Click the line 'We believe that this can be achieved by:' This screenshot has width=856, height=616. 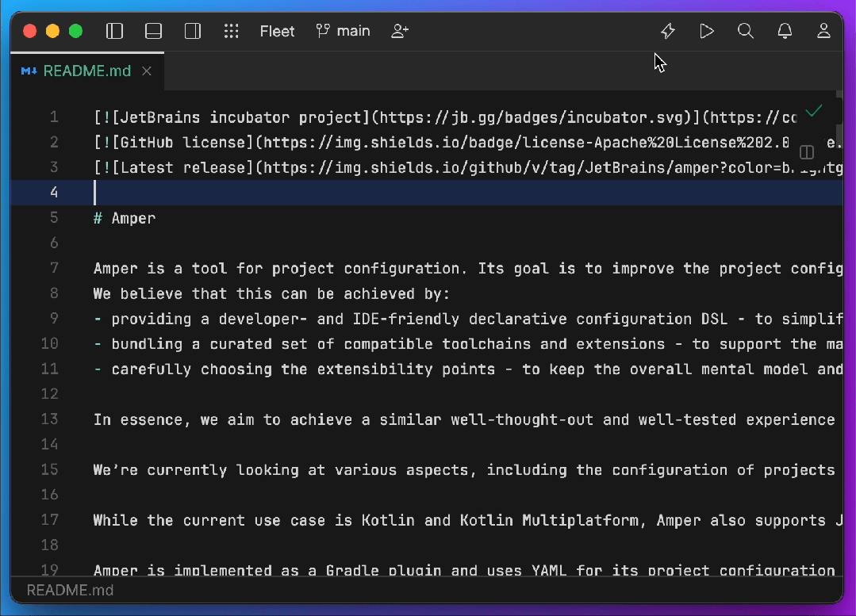(271, 293)
